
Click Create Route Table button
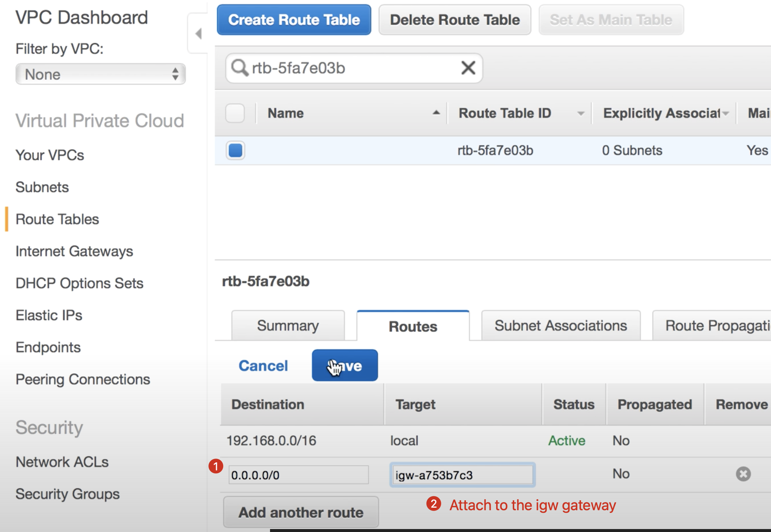coord(294,20)
